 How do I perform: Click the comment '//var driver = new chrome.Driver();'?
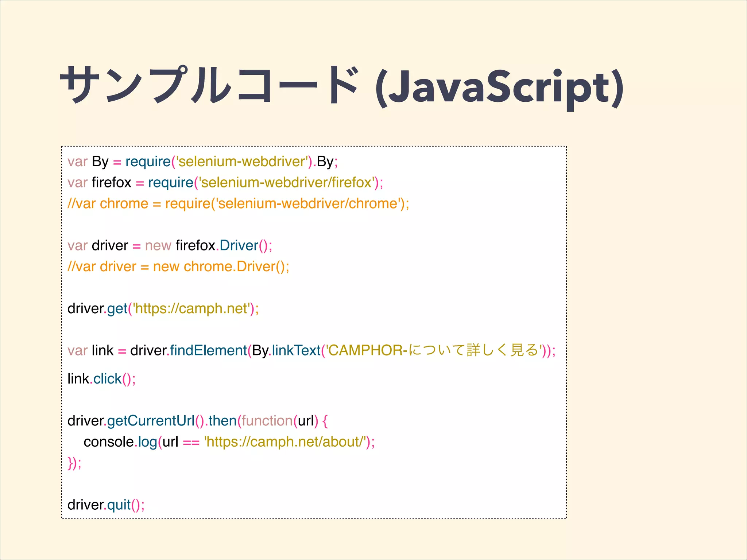click(x=178, y=267)
